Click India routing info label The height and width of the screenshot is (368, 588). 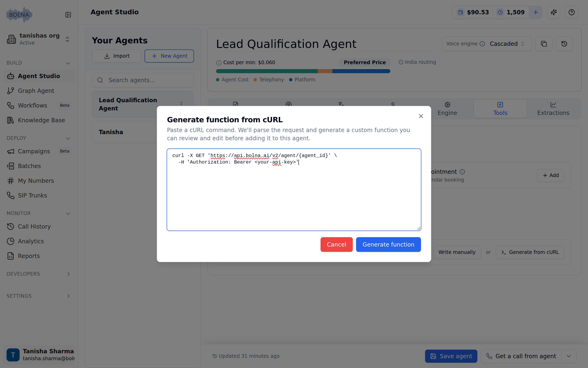[x=417, y=62]
